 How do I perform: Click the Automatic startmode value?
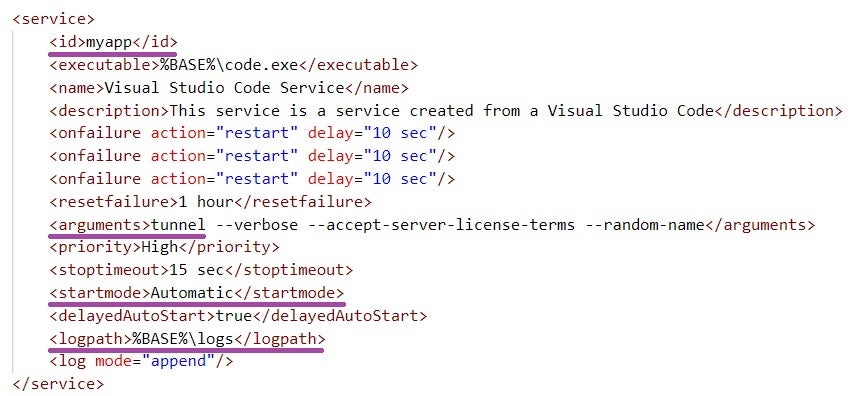coord(192,293)
